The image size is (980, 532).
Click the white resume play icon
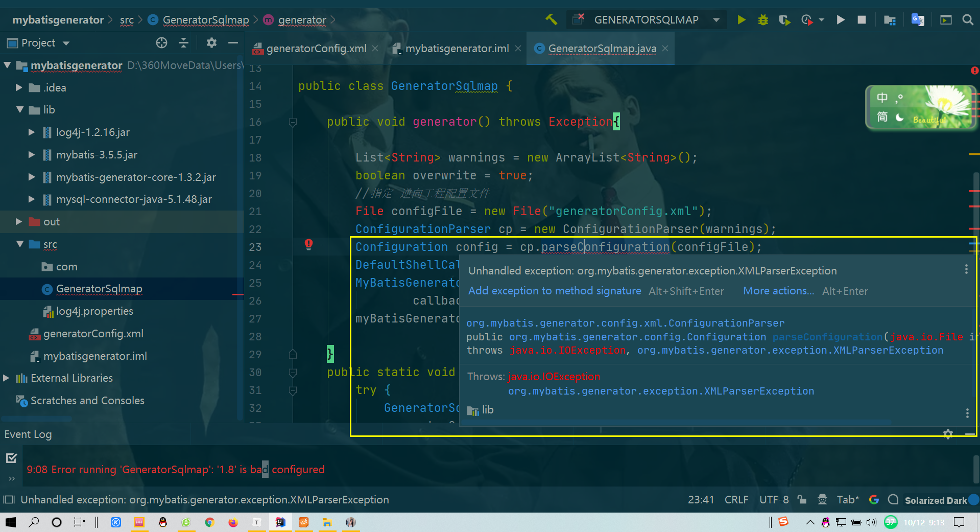pyautogui.click(x=840, y=19)
